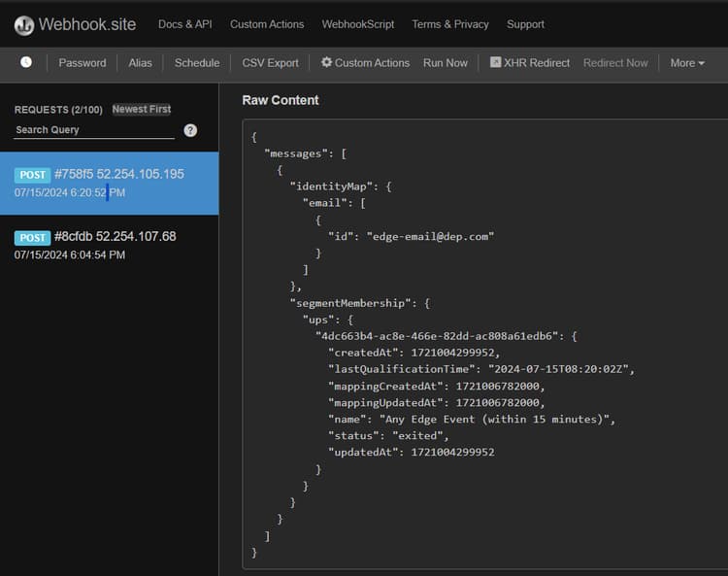Screen dimensions: 728x576
Task: Click the Webhook.site logo icon
Action: [23, 25]
